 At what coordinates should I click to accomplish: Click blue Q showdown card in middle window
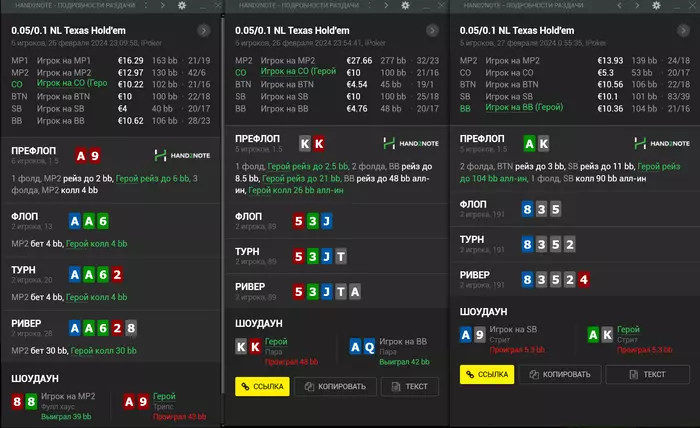click(369, 347)
